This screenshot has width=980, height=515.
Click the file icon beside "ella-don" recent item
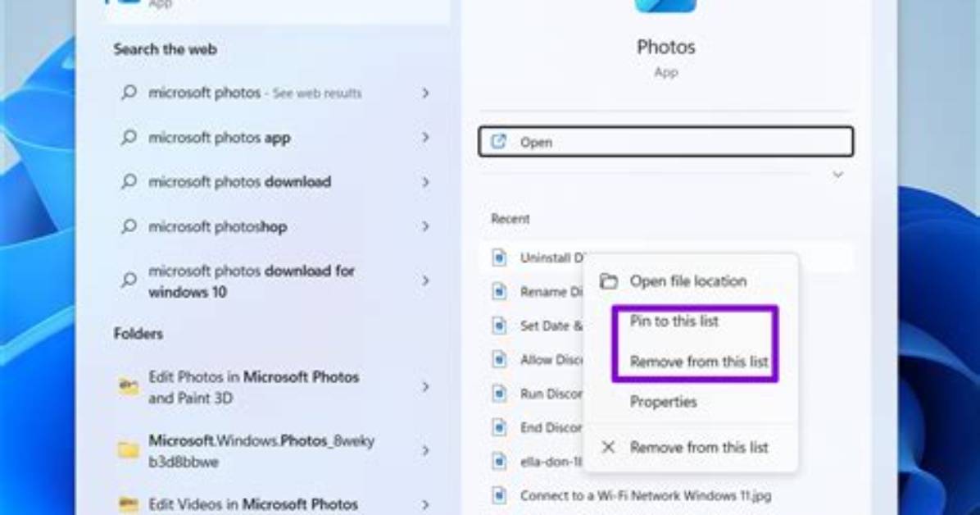pos(499,461)
